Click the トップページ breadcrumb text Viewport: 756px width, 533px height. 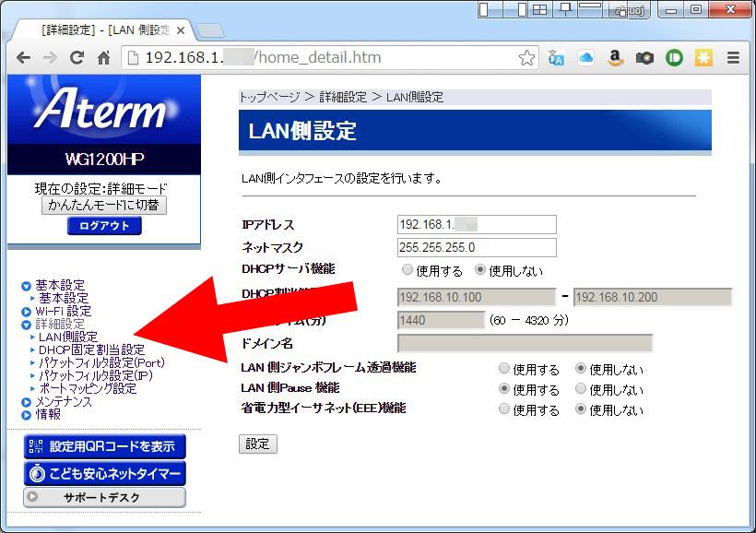[x=270, y=97]
